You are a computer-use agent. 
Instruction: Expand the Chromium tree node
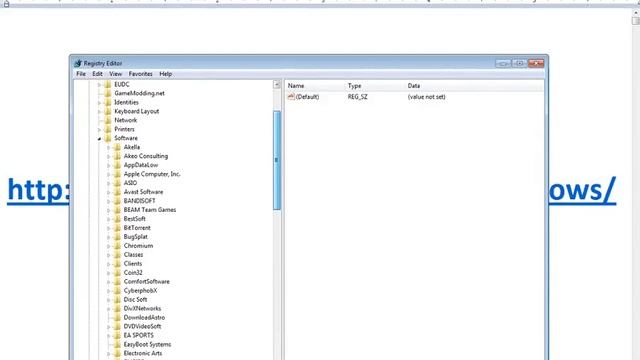pos(109,247)
